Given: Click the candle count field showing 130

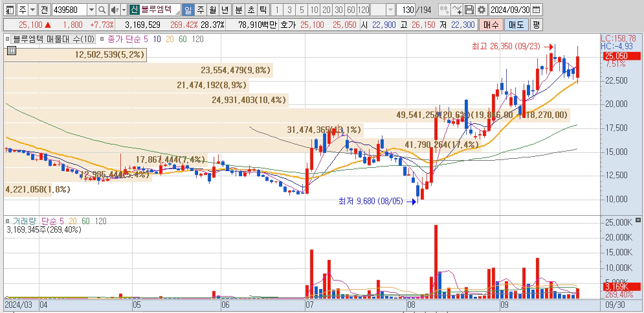Looking at the screenshot, I should [x=405, y=10].
